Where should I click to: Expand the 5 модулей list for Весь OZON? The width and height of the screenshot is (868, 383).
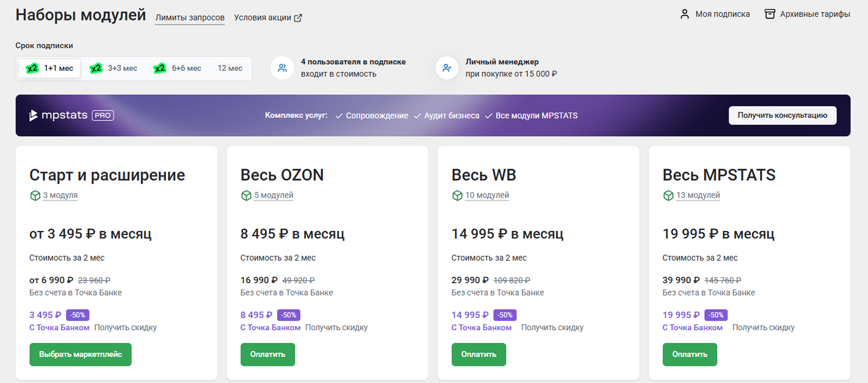tap(273, 195)
